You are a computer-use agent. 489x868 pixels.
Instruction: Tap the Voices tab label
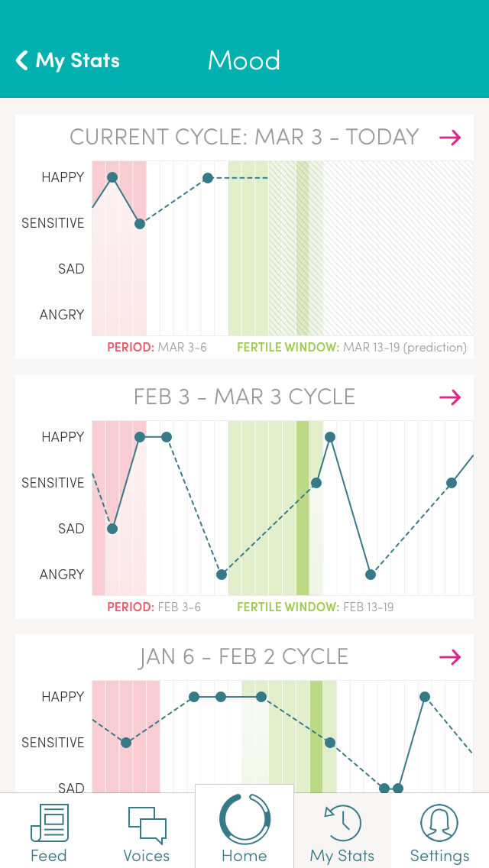pos(147,855)
